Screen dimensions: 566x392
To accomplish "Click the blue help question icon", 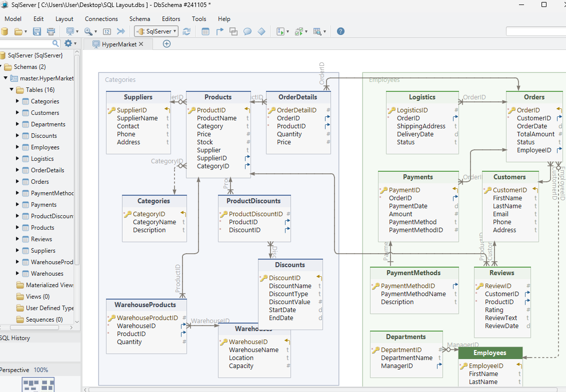I will (x=340, y=31).
